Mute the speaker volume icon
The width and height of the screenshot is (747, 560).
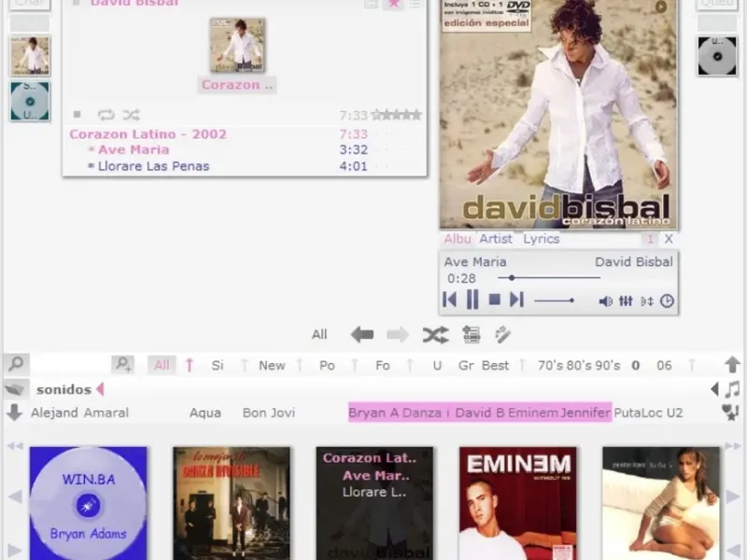tap(605, 301)
